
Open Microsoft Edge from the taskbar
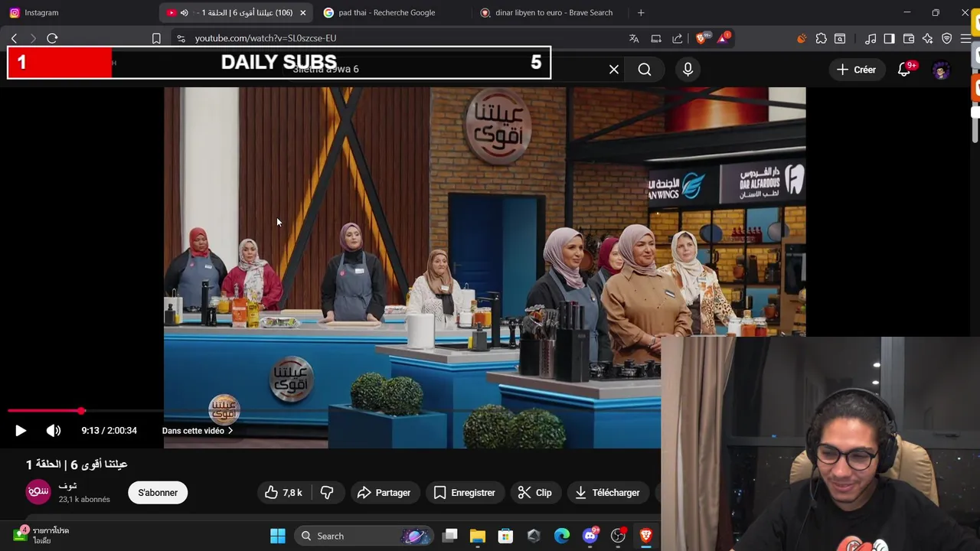coord(562,536)
